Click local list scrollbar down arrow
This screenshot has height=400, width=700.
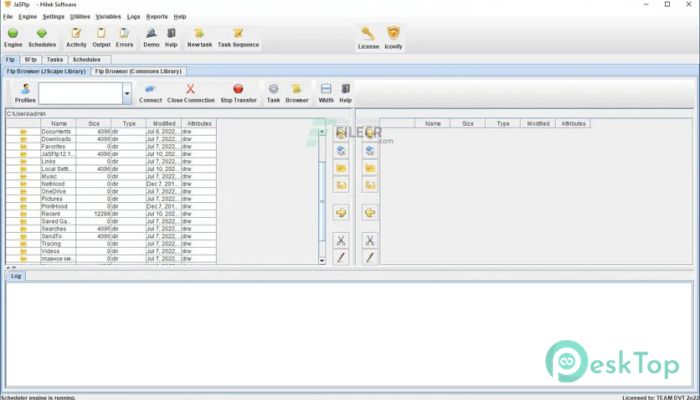point(322,261)
